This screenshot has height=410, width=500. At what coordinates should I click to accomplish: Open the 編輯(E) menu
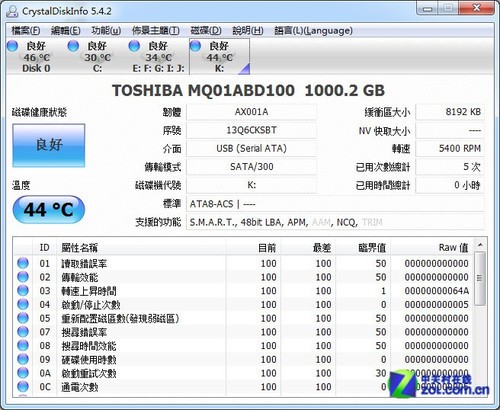click(x=66, y=31)
